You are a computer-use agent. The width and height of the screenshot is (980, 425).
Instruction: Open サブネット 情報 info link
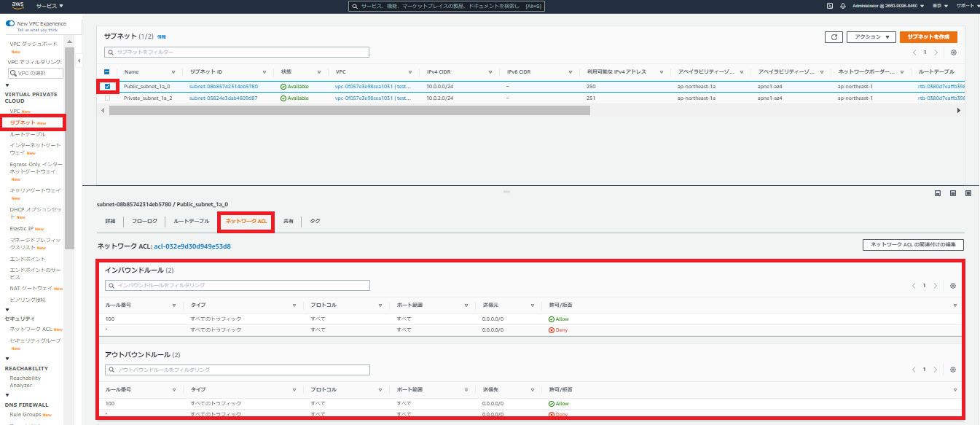(162, 36)
